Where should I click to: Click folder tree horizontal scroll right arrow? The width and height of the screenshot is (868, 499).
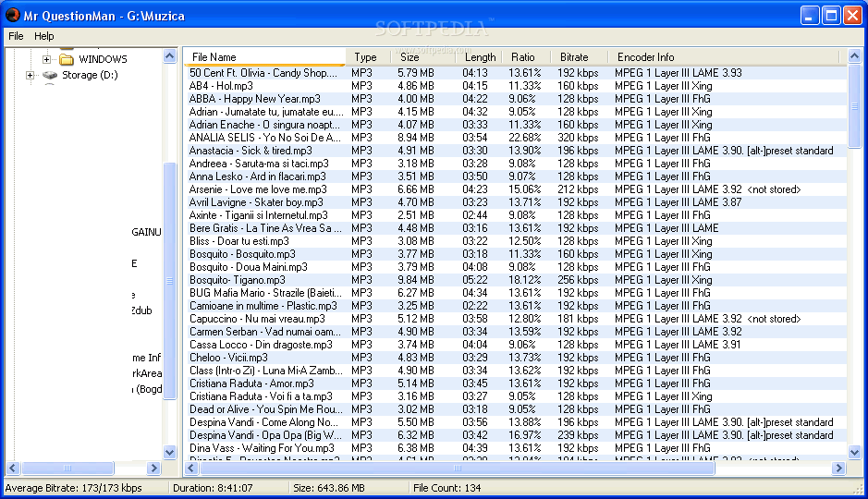click(153, 468)
